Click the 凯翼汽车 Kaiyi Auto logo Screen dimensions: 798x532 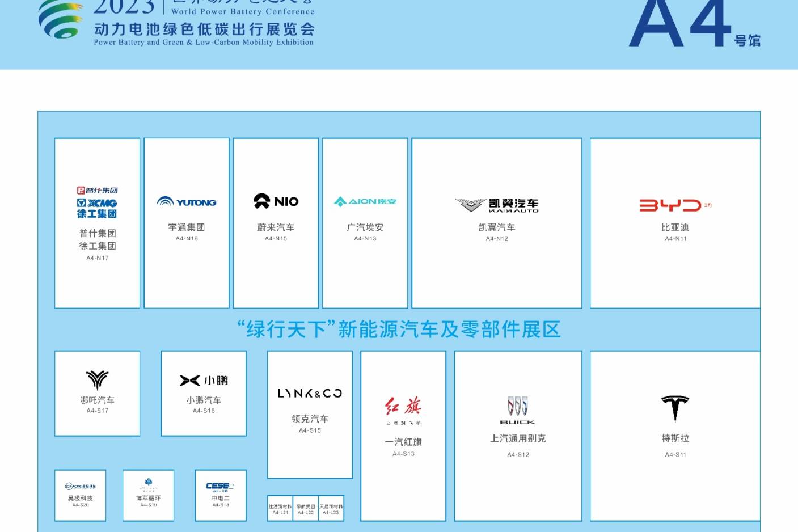coord(497,205)
